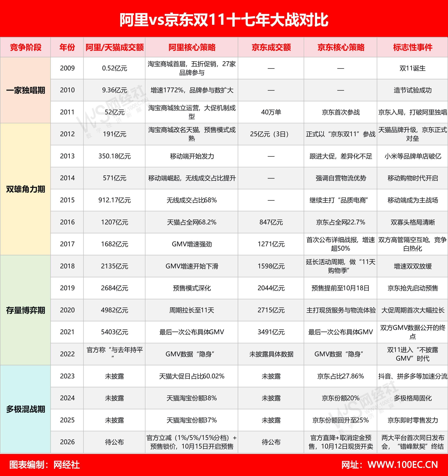Select the 竞争阶段 column header

click(x=25, y=47)
